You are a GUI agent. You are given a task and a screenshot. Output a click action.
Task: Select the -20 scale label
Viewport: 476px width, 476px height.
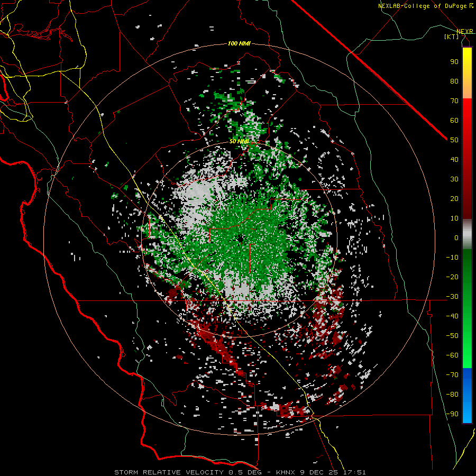point(452,277)
